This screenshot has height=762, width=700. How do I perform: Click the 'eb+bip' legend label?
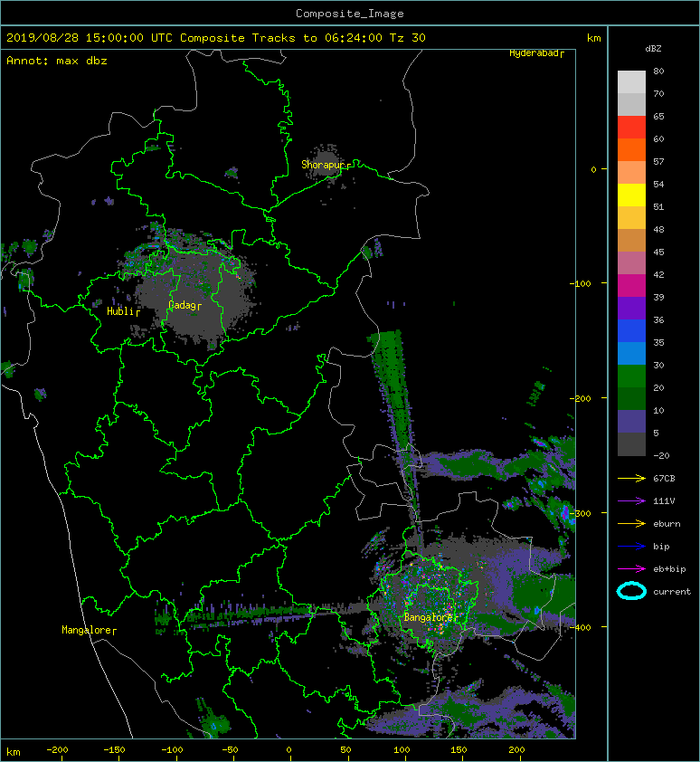point(669,569)
